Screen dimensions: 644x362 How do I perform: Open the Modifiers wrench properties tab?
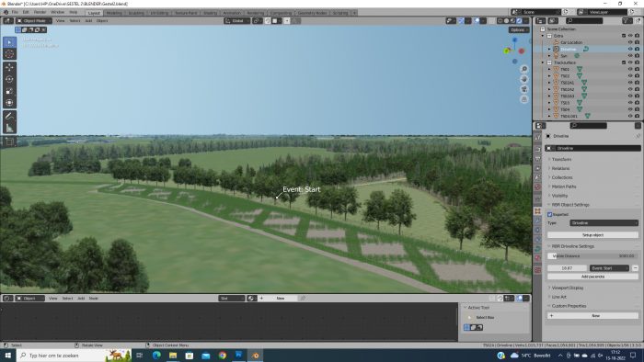point(537,221)
